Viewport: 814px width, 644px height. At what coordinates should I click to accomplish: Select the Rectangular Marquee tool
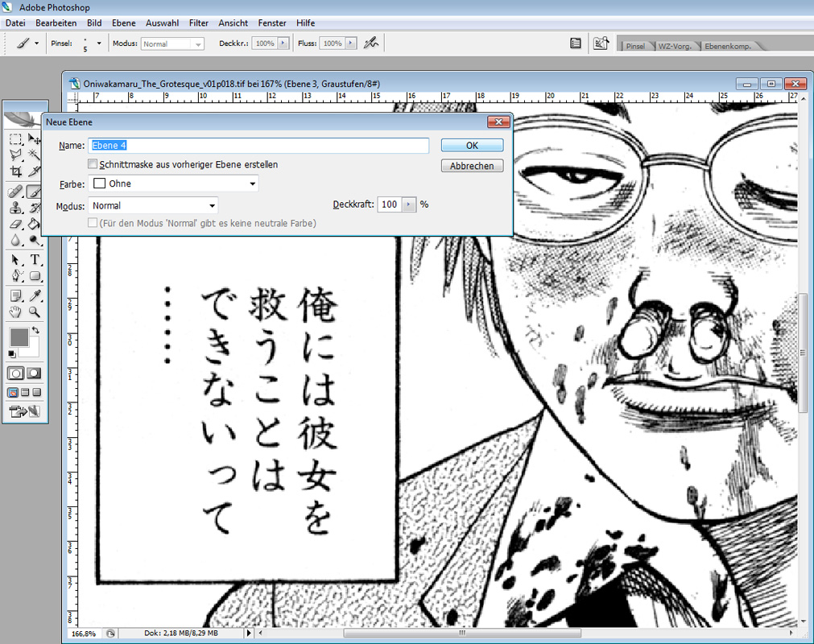(15, 139)
